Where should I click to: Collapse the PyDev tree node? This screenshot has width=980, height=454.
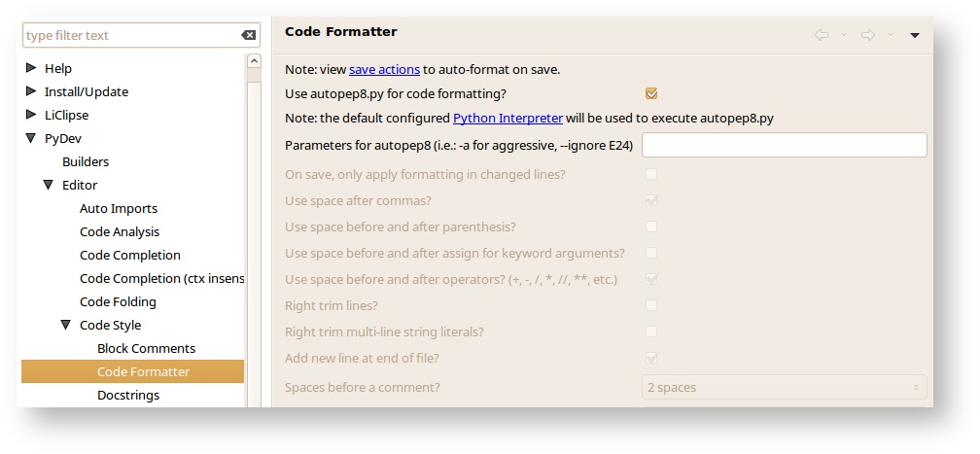pyautogui.click(x=31, y=139)
